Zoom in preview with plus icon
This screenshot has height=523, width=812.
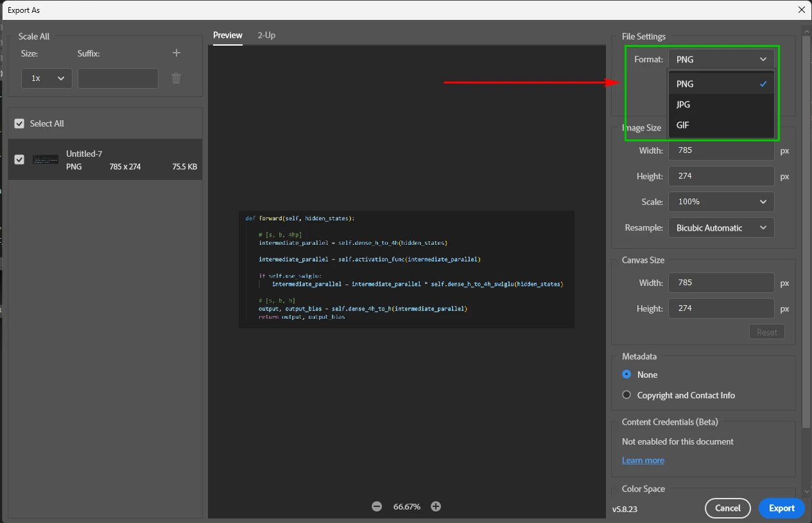pos(436,506)
